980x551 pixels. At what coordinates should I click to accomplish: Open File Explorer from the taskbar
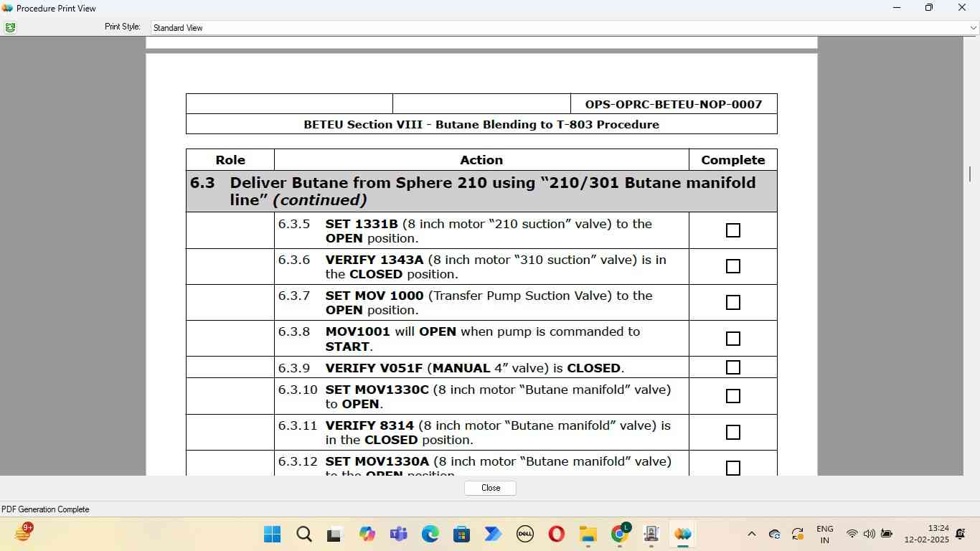click(x=588, y=534)
